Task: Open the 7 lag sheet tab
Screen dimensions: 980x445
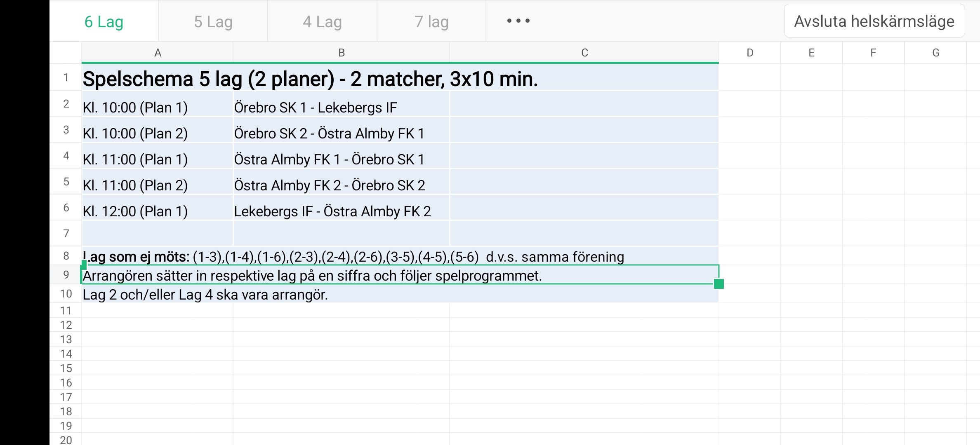Action: coord(431,21)
